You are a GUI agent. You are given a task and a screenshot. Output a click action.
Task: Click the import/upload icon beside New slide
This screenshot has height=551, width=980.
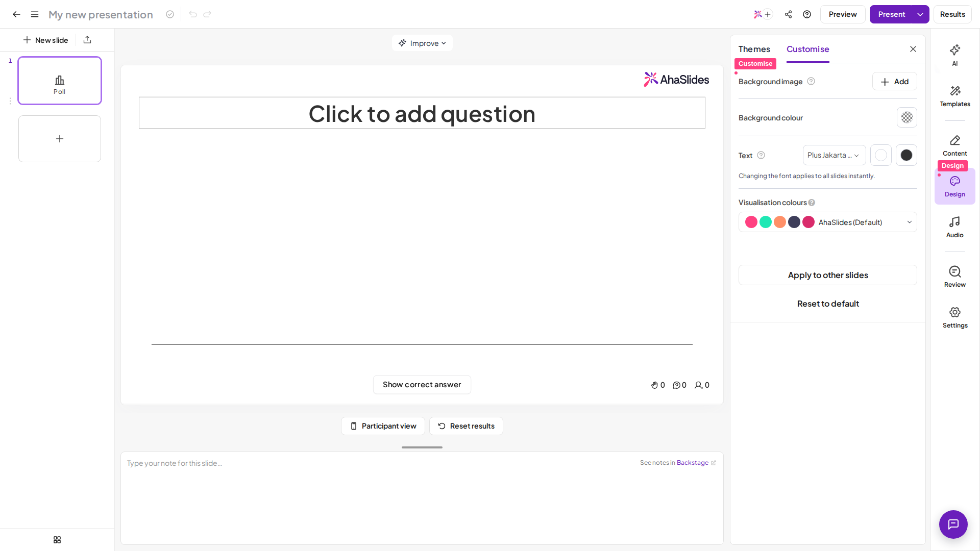click(87, 40)
